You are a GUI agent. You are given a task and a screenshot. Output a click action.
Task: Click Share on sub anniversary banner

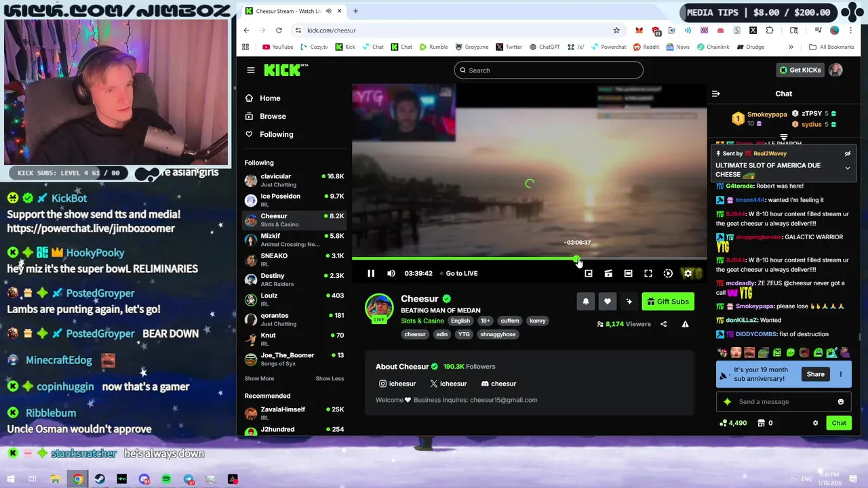click(x=815, y=374)
